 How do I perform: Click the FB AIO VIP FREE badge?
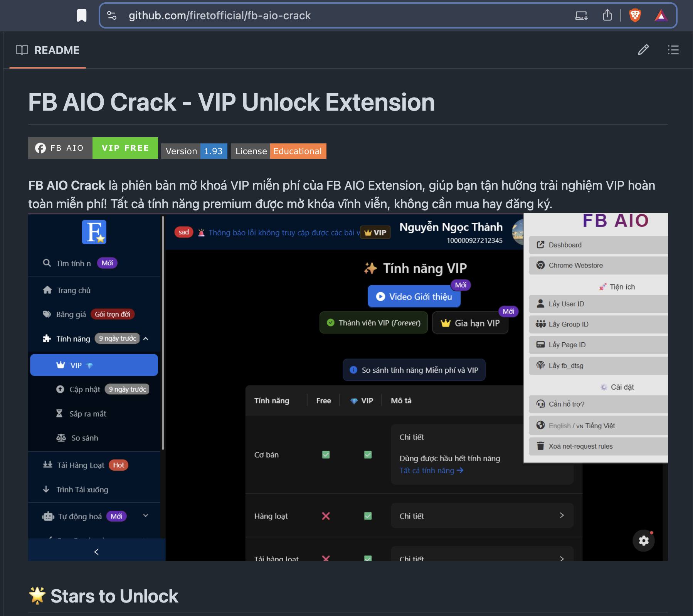coord(93,148)
